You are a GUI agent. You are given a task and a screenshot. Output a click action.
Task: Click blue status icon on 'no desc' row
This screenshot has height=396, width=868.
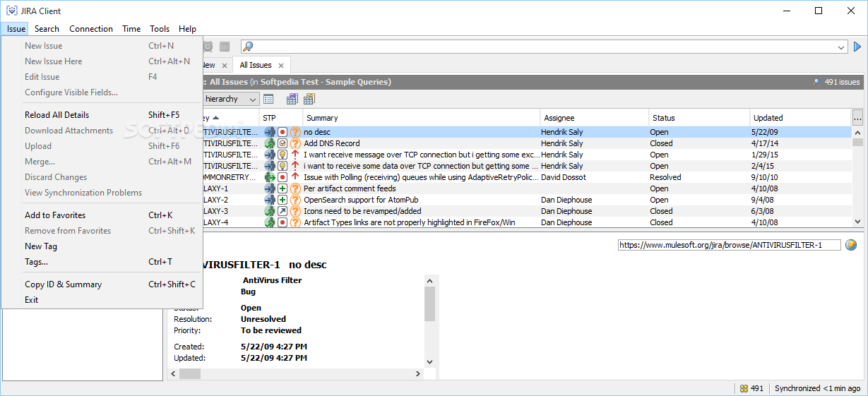click(x=270, y=132)
